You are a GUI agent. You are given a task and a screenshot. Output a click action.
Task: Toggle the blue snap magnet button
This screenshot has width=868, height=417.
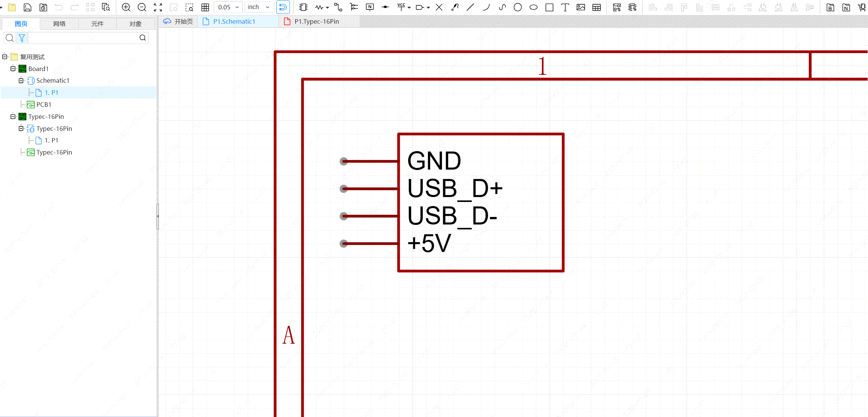coord(283,7)
